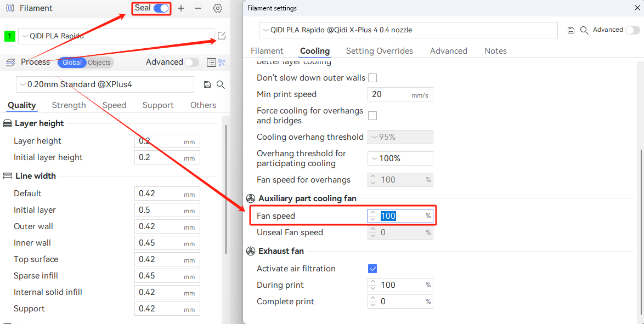Open filament preset dropdown in settings dialog
Screen dimensions: 644x324
[408, 30]
